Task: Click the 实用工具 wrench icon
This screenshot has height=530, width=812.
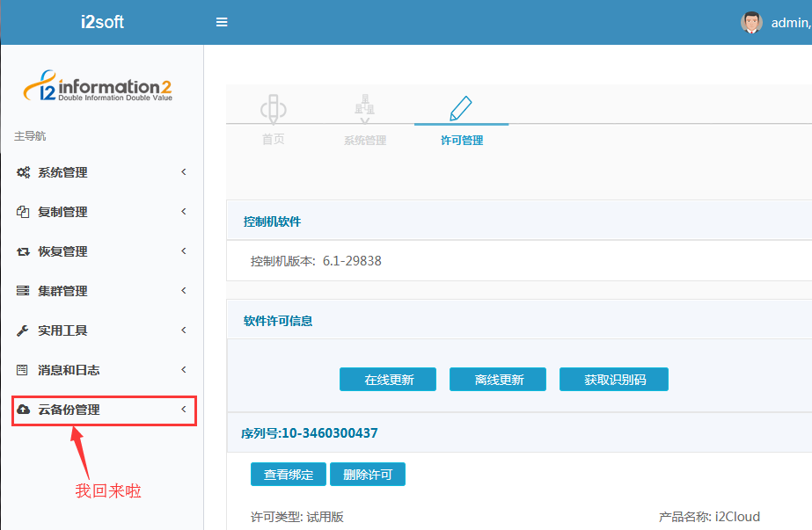Action: click(x=24, y=330)
